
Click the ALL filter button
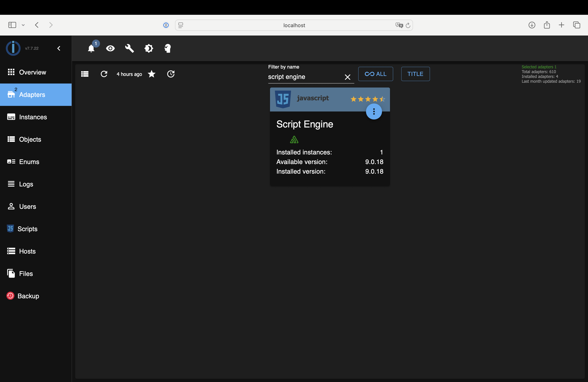(376, 74)
